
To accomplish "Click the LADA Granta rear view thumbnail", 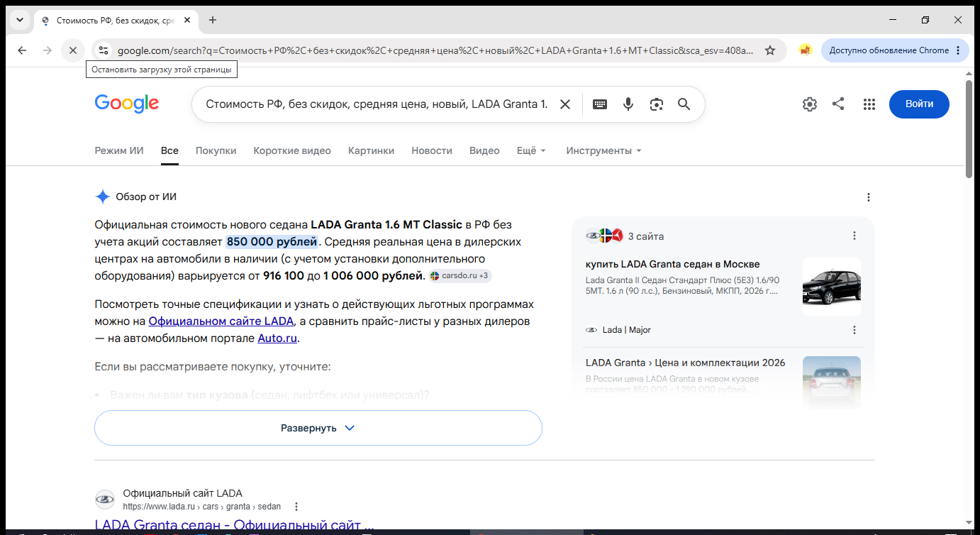I will (832, 382).
